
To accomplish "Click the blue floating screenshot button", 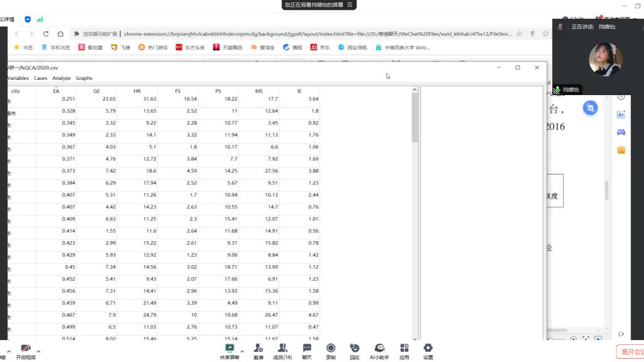I will pyautogui.click(x=590, y=108).
